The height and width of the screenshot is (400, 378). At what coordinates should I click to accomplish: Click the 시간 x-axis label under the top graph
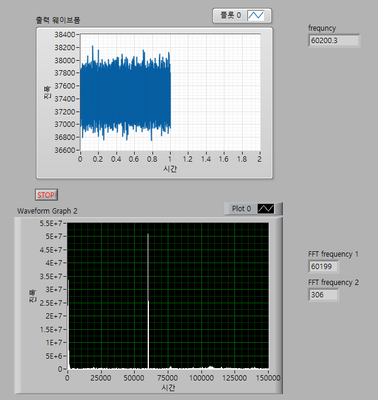click(x=170, y=169)
